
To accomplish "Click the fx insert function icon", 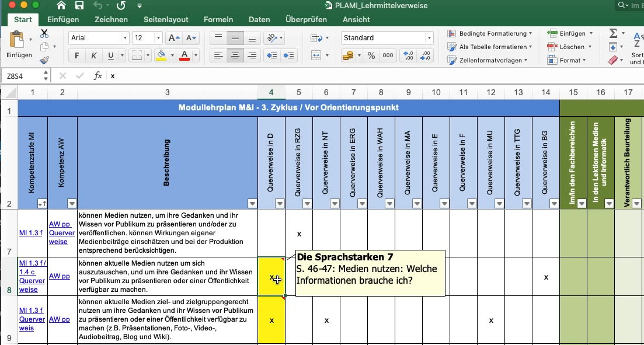I will (x=98, y=75).
